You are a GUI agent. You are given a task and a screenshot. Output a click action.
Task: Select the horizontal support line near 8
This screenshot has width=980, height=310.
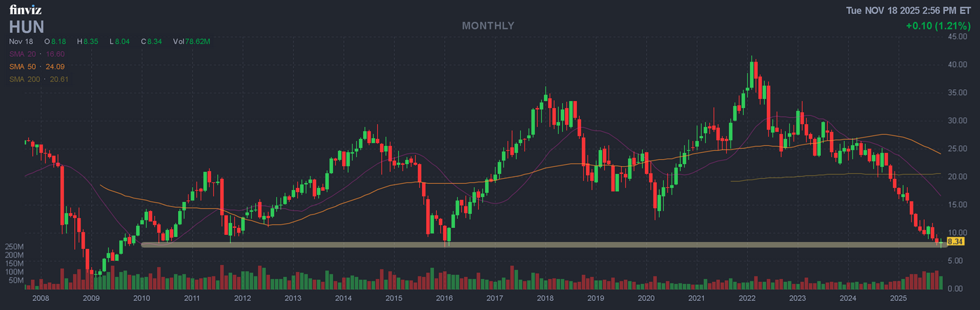(491, 245)
